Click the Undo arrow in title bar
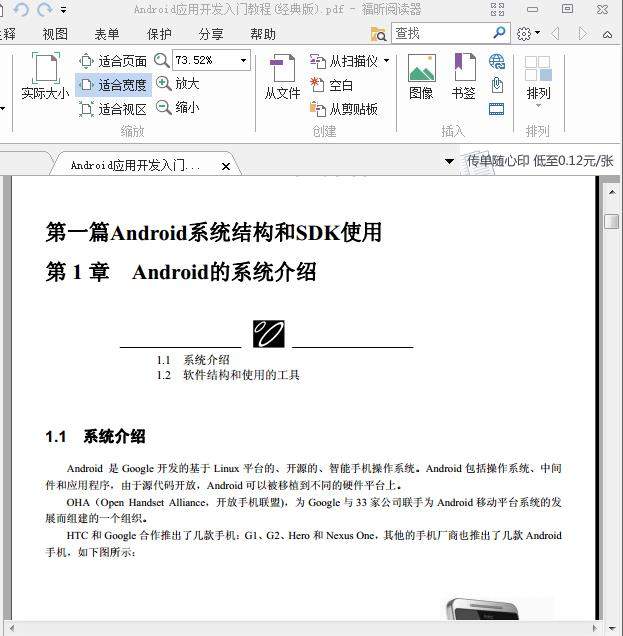The image size is (623, 636). 21,9
